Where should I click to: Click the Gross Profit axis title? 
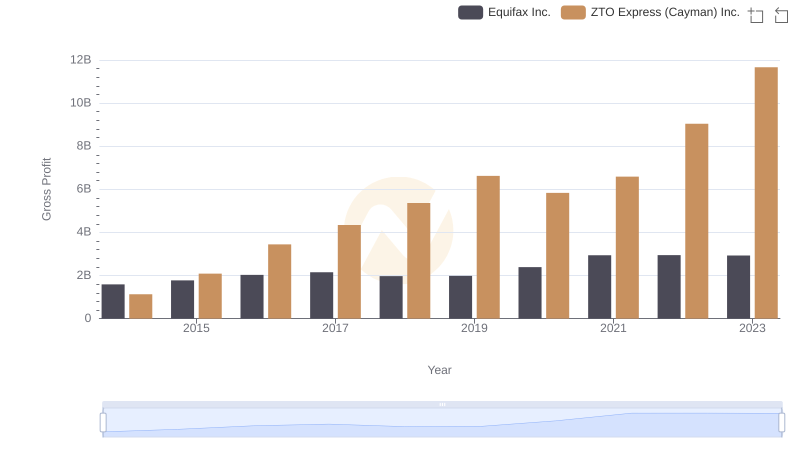coord(46,189)
